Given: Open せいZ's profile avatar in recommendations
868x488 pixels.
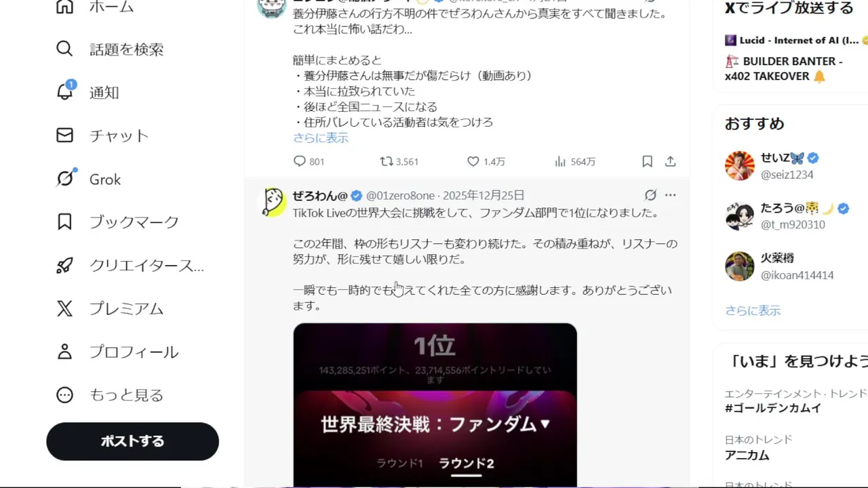Looking at the screenshot, I should 740,166.
